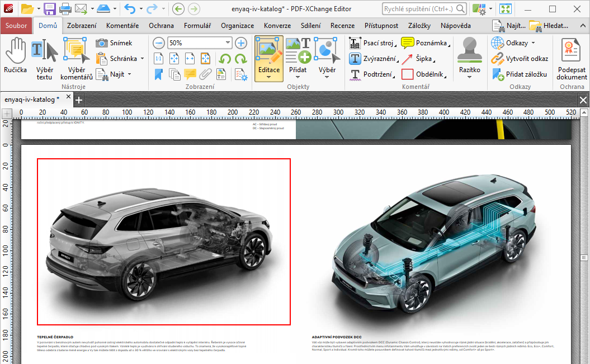
Task: Show the content pane icon
Action: point(221,74)
